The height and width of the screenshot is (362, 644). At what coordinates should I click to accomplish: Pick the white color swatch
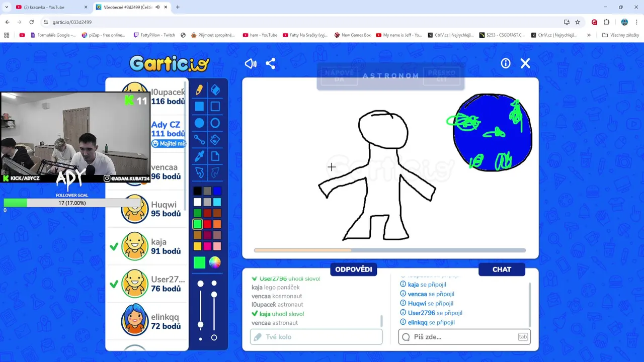197,202
